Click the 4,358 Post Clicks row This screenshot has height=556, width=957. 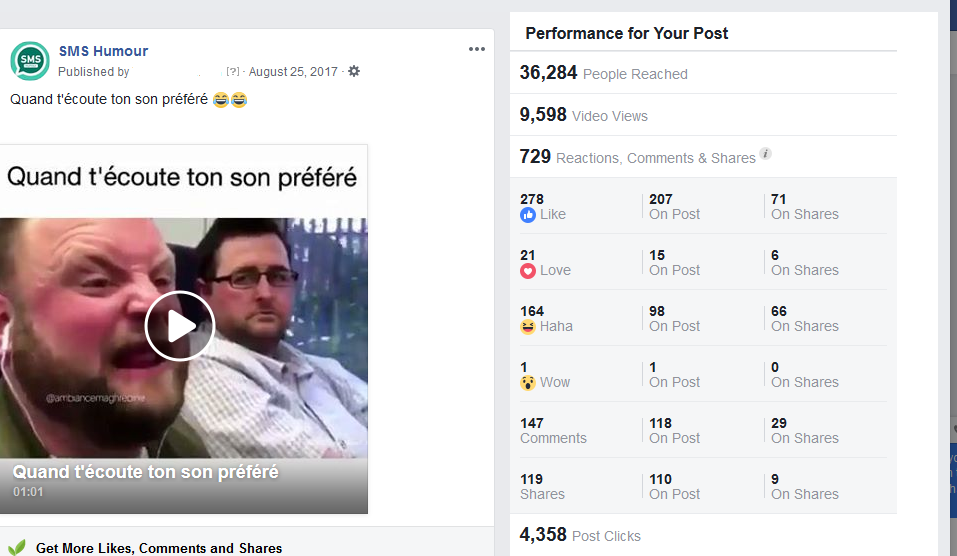coord(580,535)
